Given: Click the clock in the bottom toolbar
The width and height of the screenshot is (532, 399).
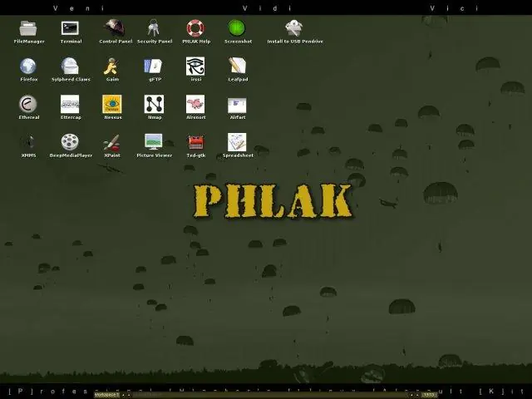Looking at the screenshot, I should pyautogui.click(x=429, y=395).
